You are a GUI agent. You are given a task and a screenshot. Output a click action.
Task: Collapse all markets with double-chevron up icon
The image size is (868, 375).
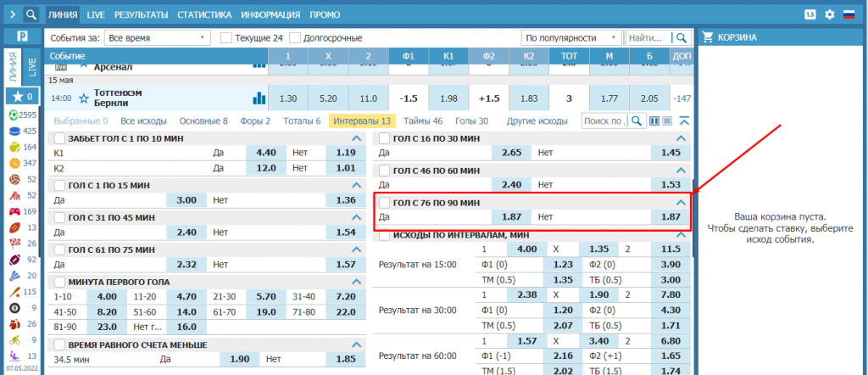[684, 121]
